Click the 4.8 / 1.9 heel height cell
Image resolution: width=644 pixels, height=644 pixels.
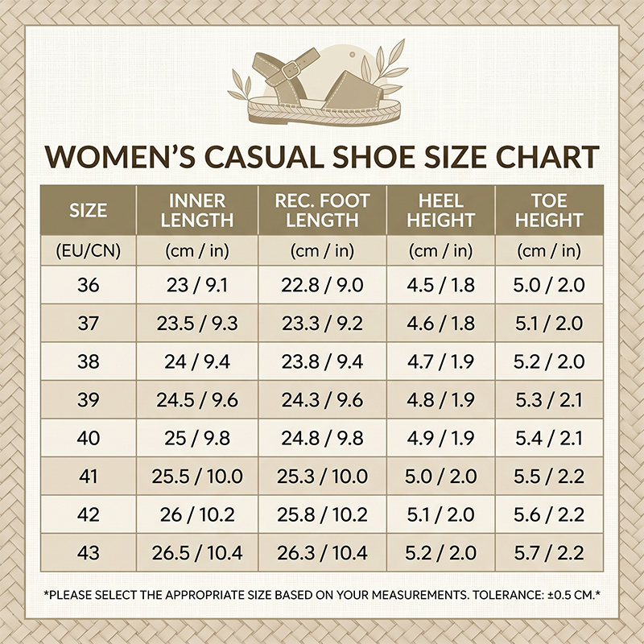pos(440,399)
